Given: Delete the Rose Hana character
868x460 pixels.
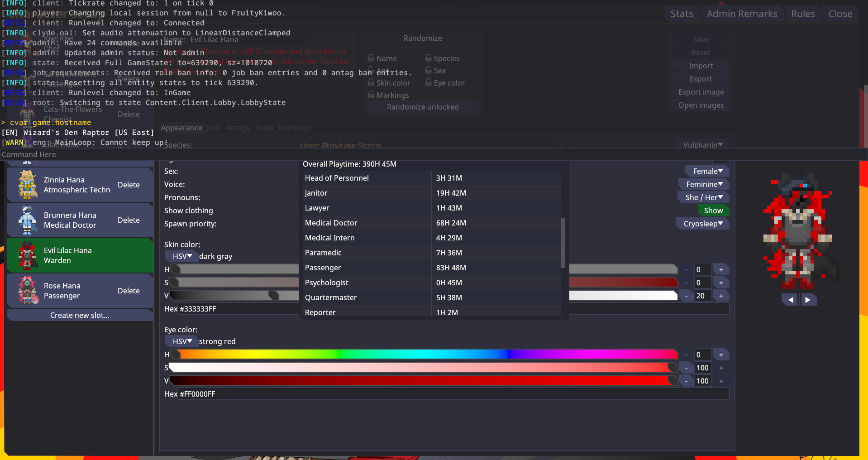Looking at the screenshot, I should 129,291.
